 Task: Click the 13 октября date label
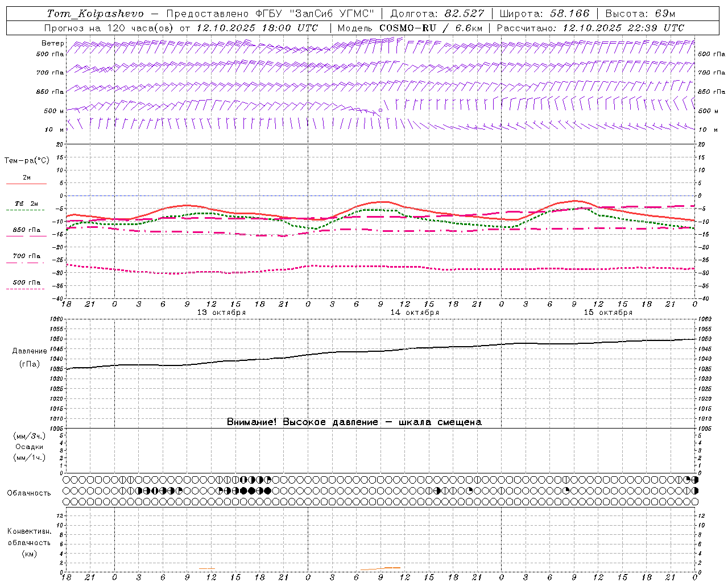(x=221, y=313)
